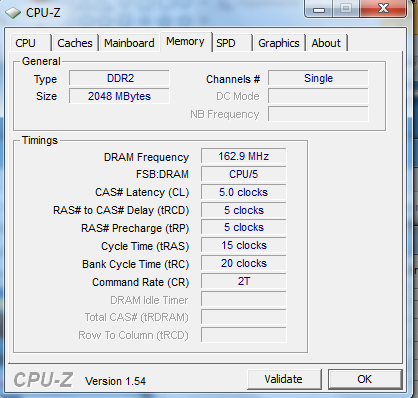Click the empty NB Frequency field
This screenshot has width=418, height=398.
318,114
